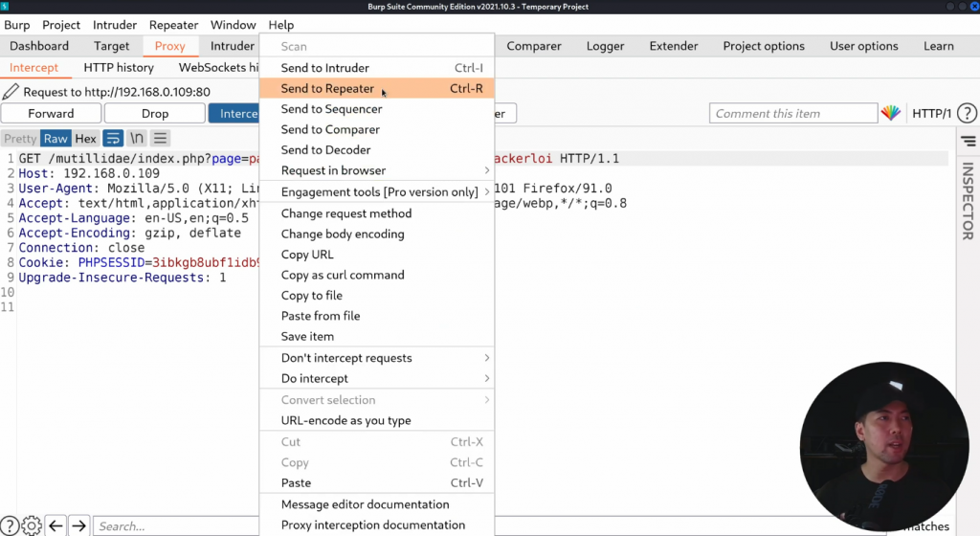980x536 pixels.
Task: Expand the Do intercept submenu
Action: click(377, 379)
